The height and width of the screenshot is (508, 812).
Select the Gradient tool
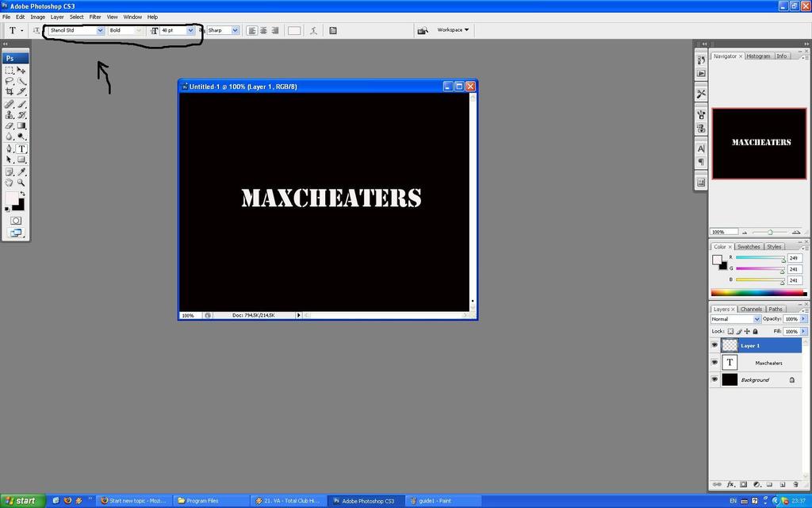point(21,125)
